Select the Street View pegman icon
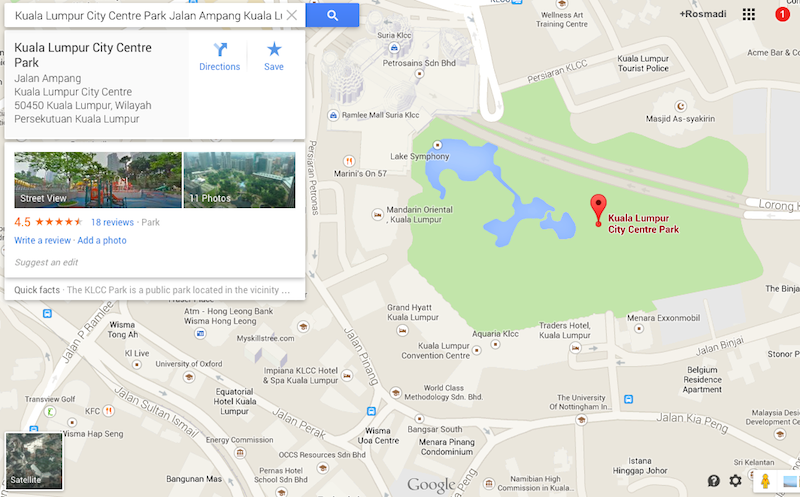Screen dimensions: 800x497 click(x=765, y=481)
